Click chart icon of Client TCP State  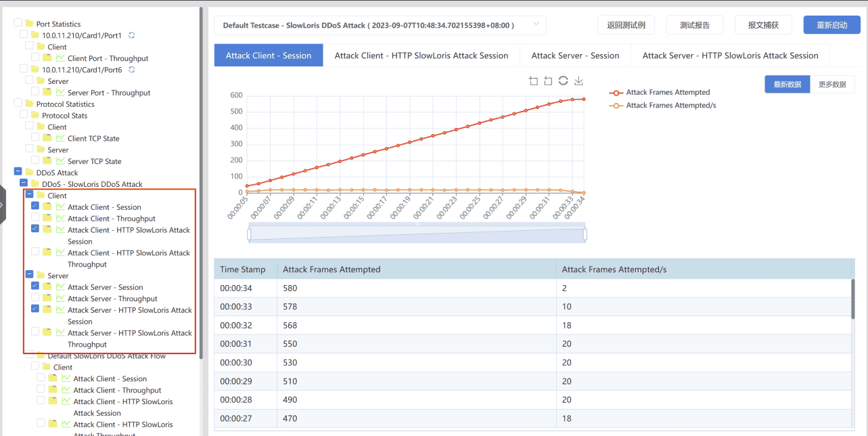coord(60,138)
